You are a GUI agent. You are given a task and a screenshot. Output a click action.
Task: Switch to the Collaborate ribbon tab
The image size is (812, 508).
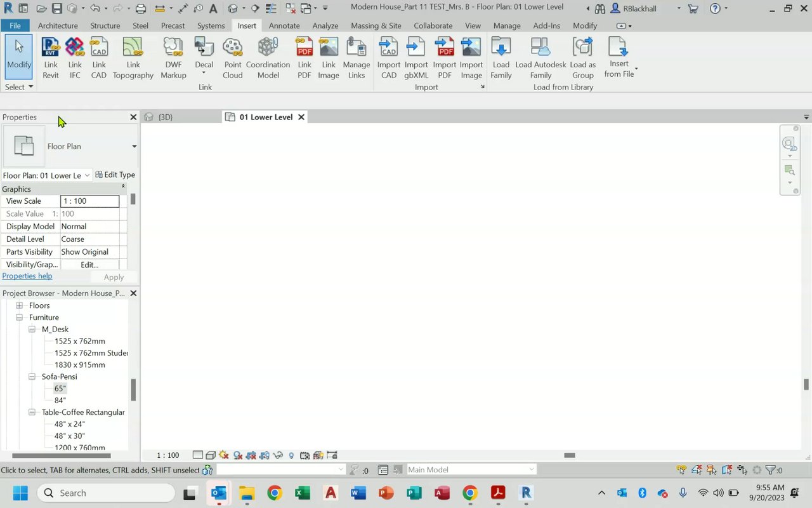click(x=433, y=25)
